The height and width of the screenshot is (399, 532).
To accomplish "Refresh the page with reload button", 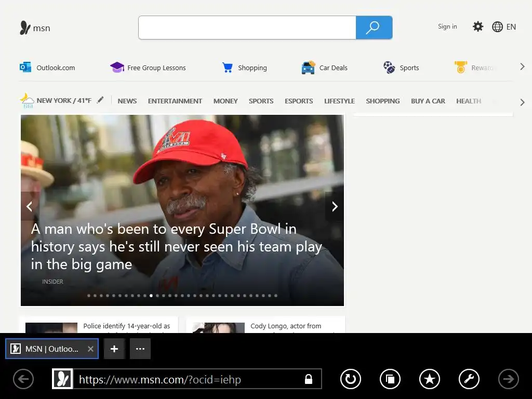I will point(351,379).
